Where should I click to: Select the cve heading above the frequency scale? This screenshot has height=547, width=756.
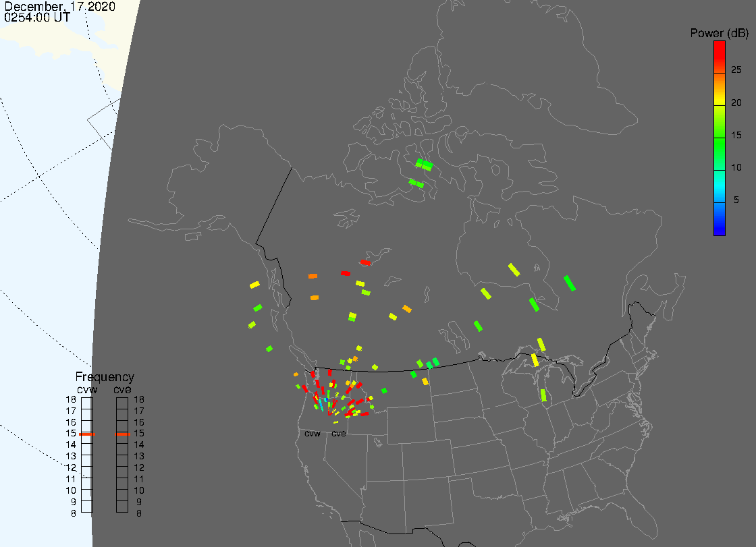click(122, 389)
